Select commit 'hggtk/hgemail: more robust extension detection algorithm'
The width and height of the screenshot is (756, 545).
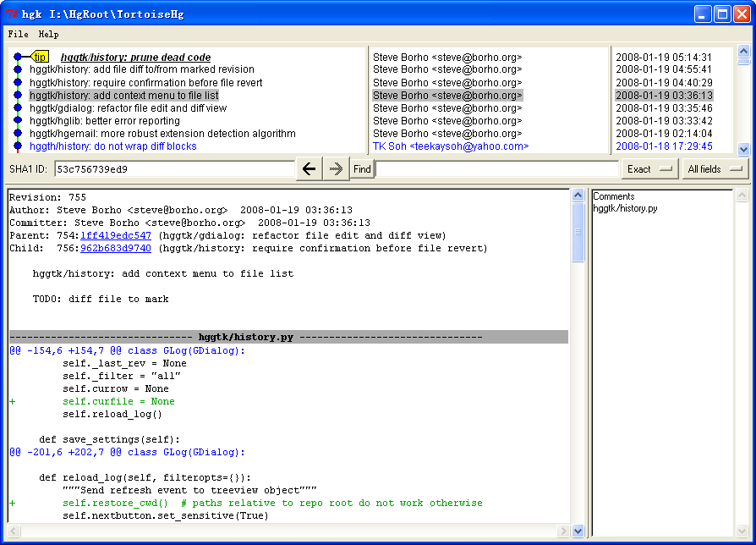point(162,133)
